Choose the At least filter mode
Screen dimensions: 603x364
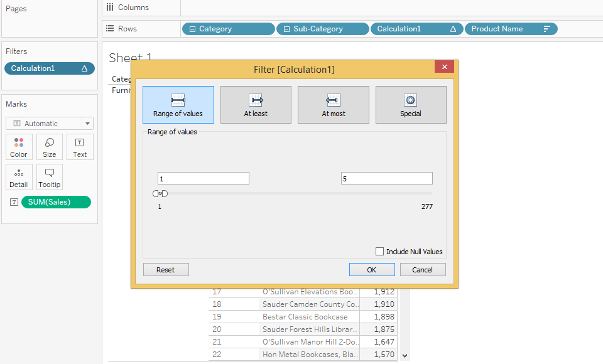coord(256,105)
